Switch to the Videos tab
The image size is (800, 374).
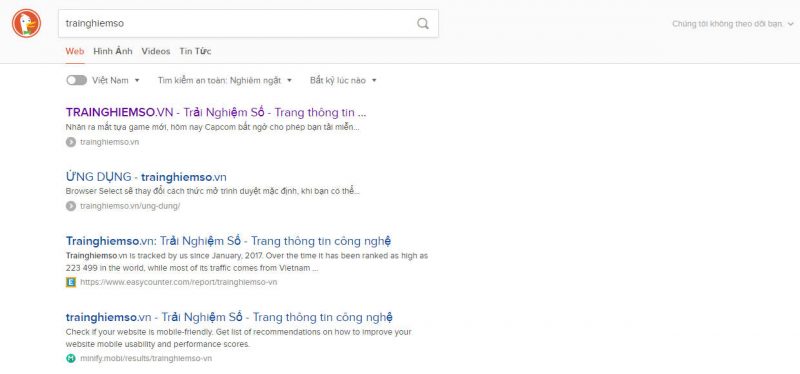(156, 52)
